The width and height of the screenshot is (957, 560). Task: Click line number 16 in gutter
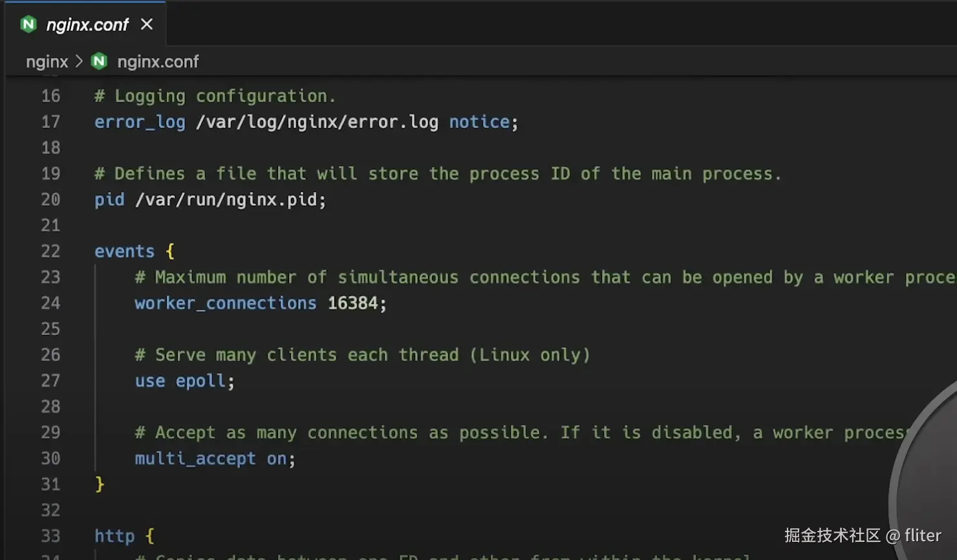[50, 96]
